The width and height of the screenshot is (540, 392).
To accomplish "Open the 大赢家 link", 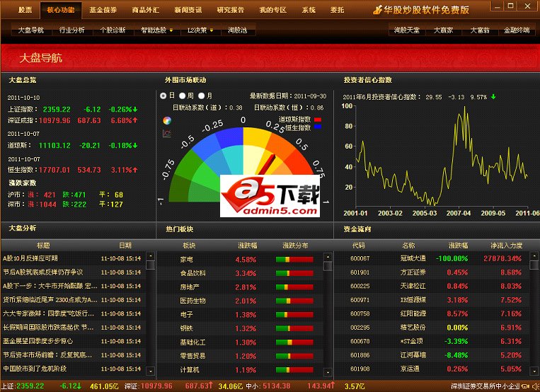I will tap(443, 30).
